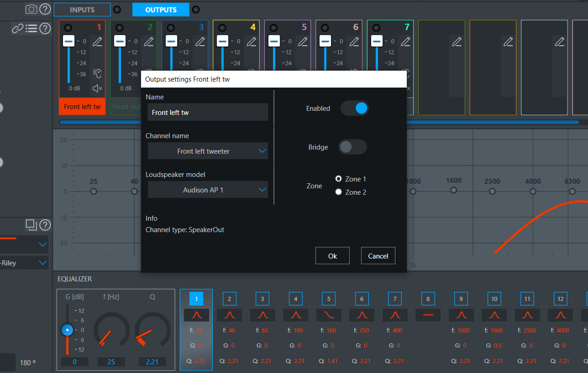Click the Name text field showing Front left tw

coord(207,112)
